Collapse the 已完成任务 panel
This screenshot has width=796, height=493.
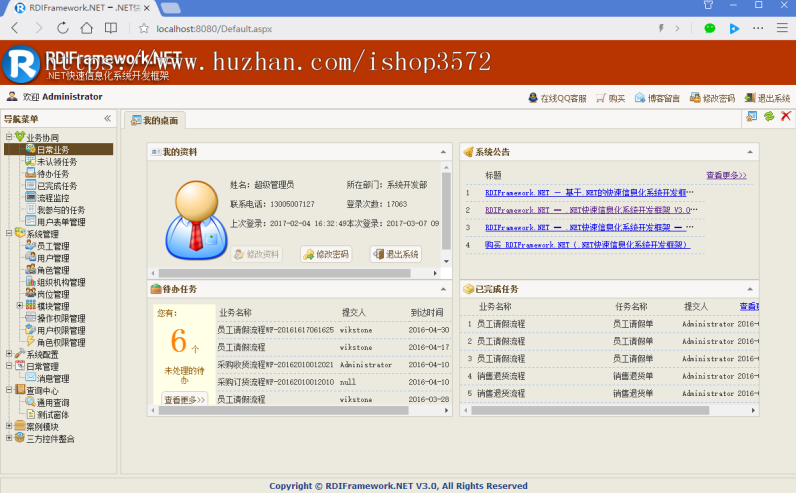pos(750,289)
